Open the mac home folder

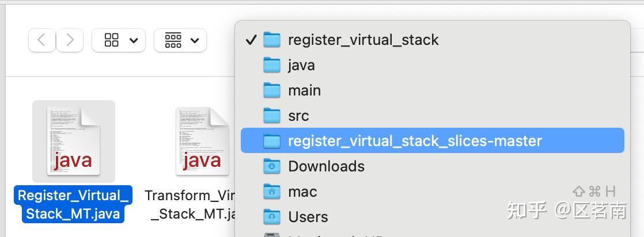pyautogui.click(x=302, y=192)
